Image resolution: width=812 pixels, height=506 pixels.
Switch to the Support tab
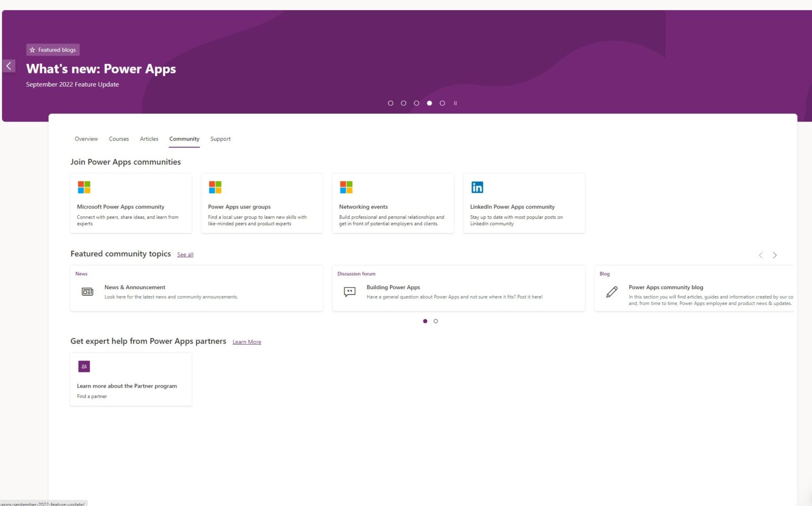point(220,139)
